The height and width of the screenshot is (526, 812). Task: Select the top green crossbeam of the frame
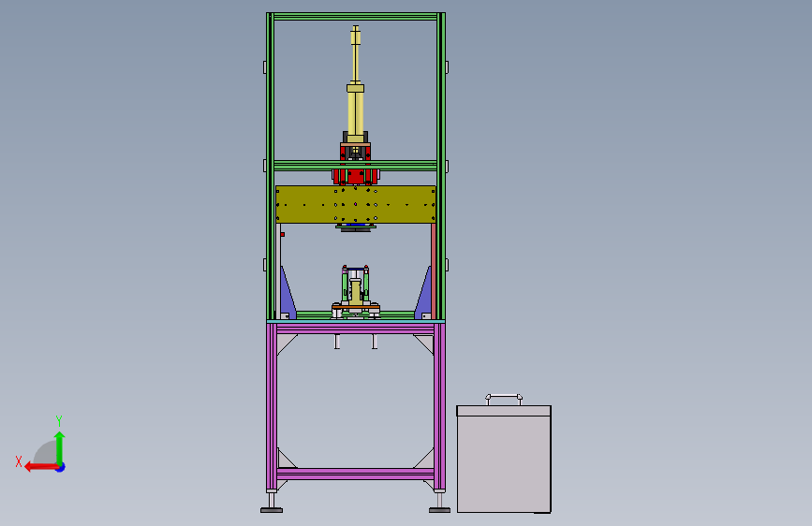tap(355, 17)
